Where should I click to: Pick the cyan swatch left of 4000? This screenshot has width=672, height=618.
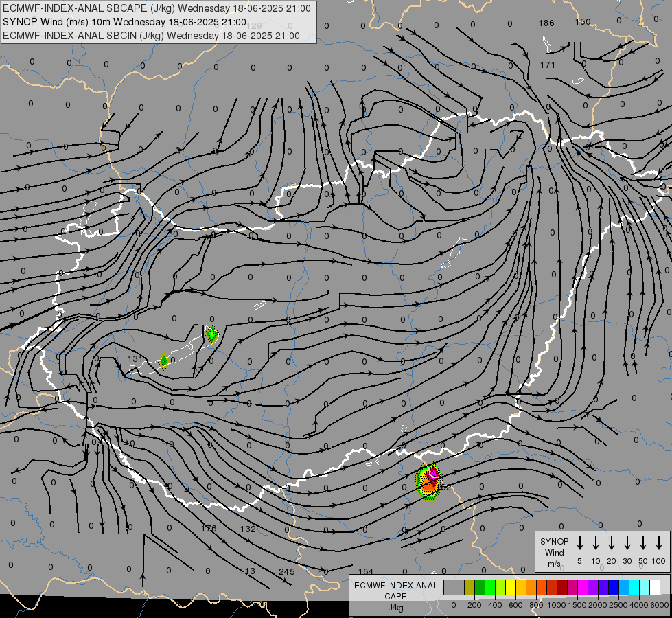635,587
